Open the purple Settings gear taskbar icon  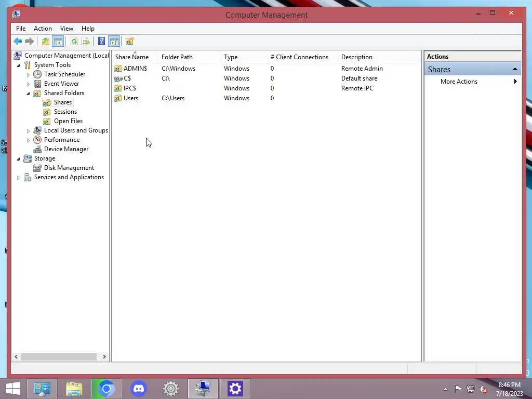[235, 389]
